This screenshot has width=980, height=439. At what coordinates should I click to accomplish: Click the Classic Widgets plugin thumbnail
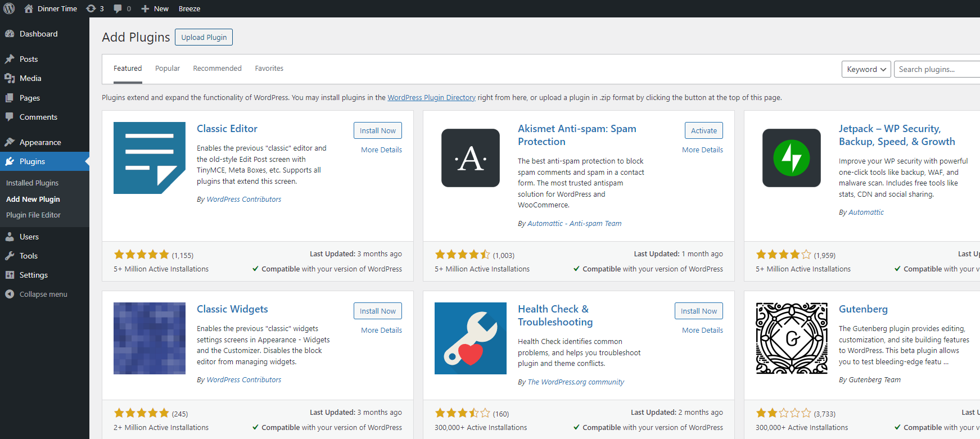150,338
